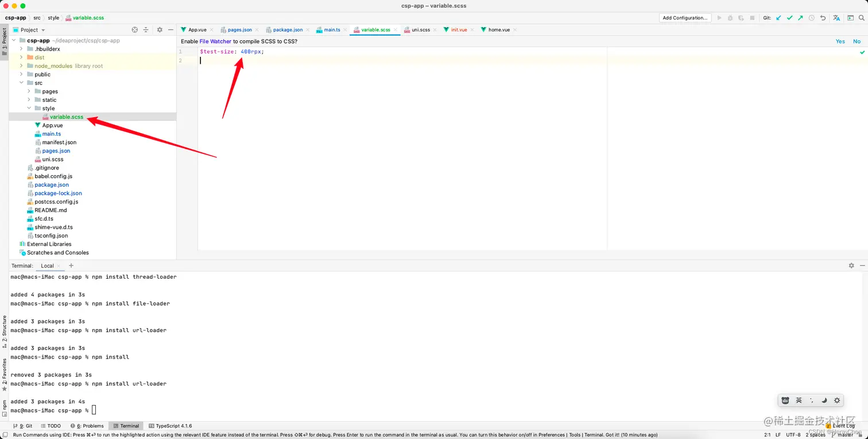Click the moon icon in input method bar

(x=824, y=401)
